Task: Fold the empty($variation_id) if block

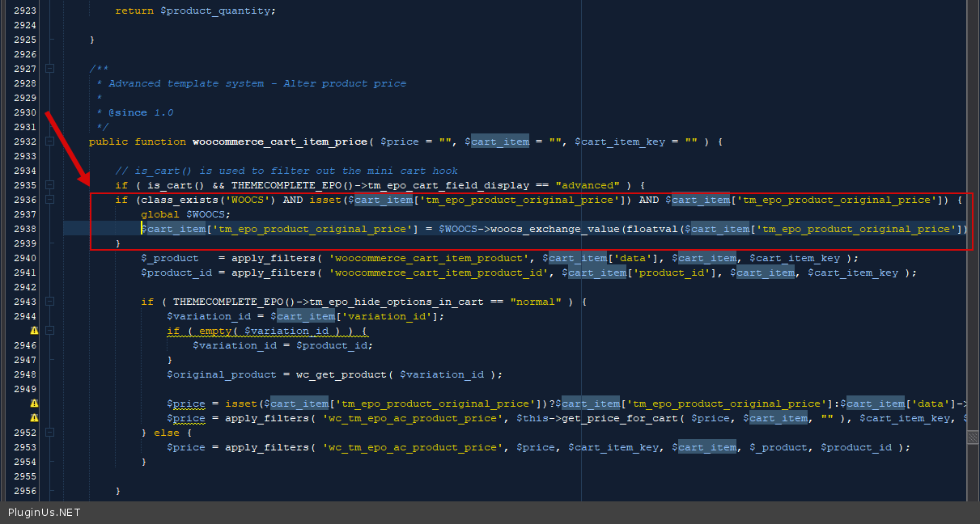Action: tap(49, 331)
